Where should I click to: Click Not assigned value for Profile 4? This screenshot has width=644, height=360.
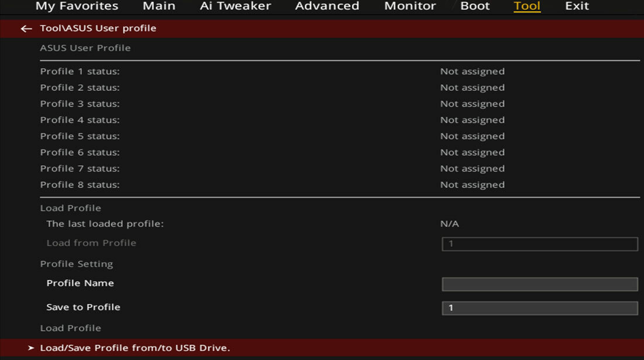click(x=472, y=120)
